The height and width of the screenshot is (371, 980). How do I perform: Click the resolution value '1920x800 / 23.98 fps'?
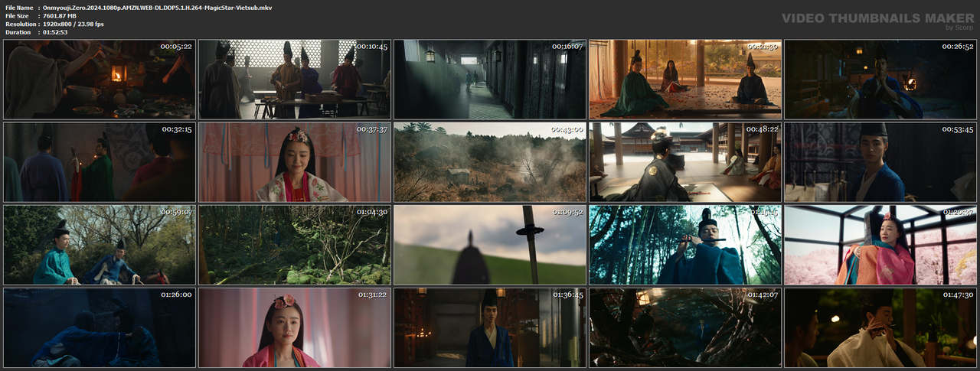tap(73, 24)
